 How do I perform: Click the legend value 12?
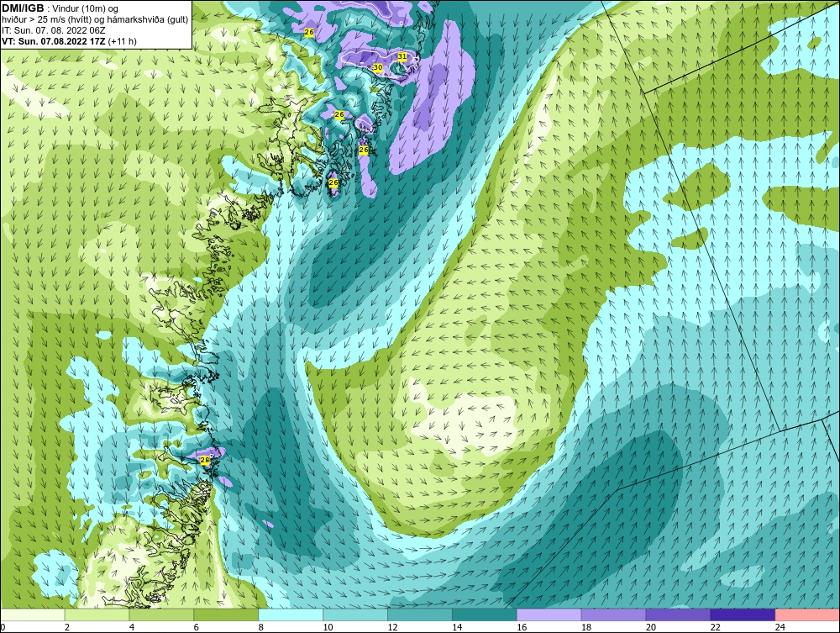(x=392, y=627)
